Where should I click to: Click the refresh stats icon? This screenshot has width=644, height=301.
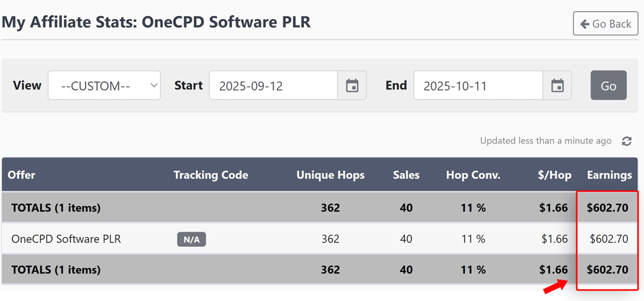(627, 141)
